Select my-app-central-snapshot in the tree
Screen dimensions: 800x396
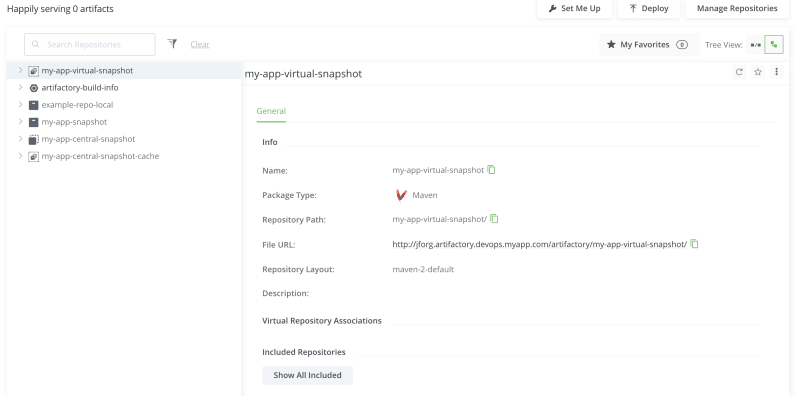tap(88, 139)
